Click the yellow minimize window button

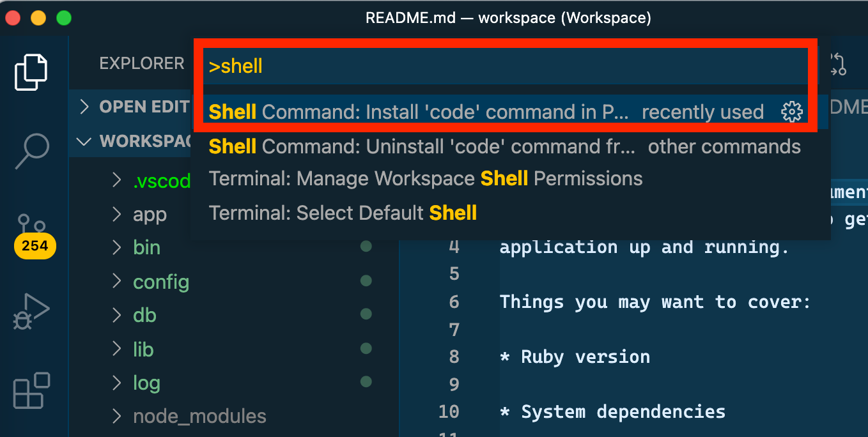click(x=38, y=18)
